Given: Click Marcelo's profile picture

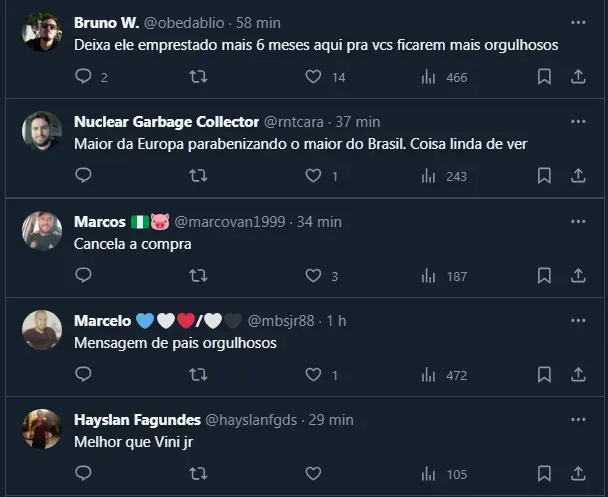Looking at the screenshot, I should click(x=42, y=330).
